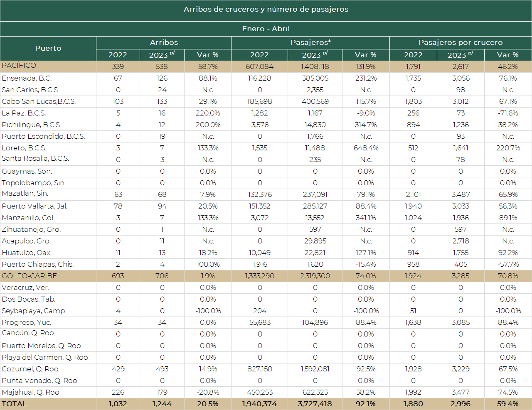The image size is (532, 410).
Task: Click the 'Arribos' group header
Action: coord(164,42)
